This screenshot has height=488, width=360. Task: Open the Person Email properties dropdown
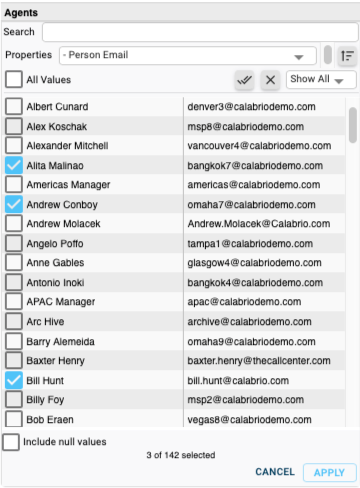[x=188, y=55]
